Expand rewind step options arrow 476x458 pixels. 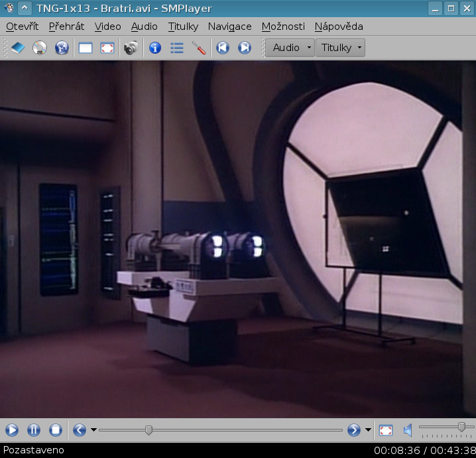click(x=93, y=429)
